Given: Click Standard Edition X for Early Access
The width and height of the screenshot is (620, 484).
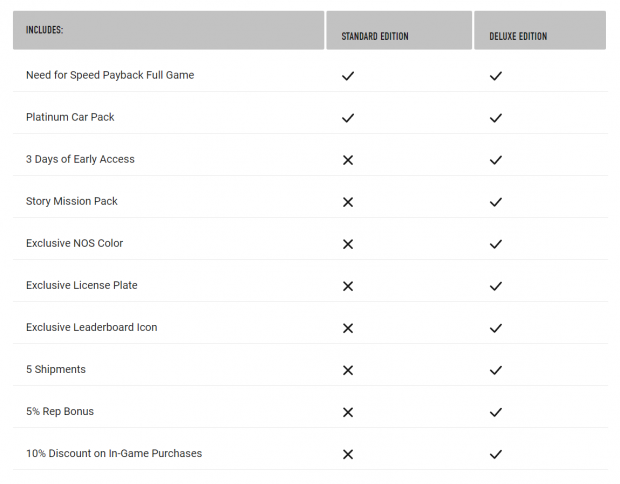Looking at the screenshot, I should click(x=348, y=160).
